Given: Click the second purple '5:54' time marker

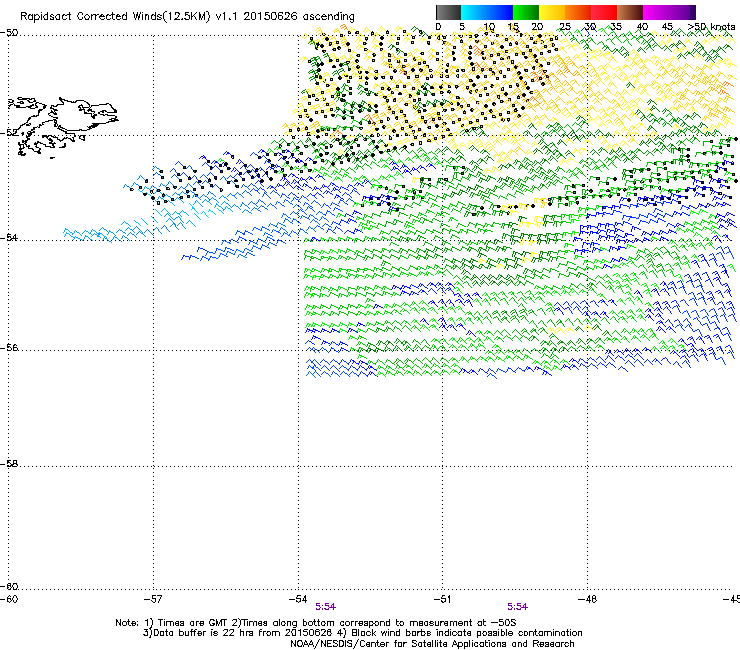Looking at the screenshot, I should pyautogui.click(x=518, y=607).
